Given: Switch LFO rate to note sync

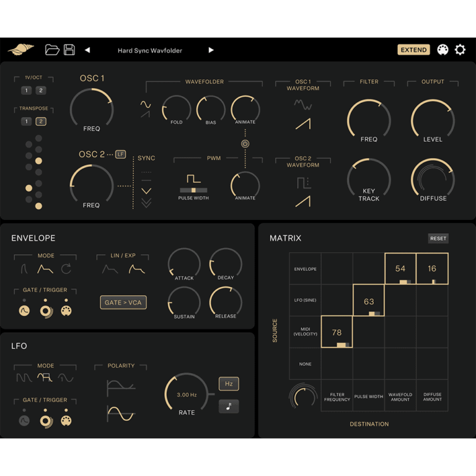Looking at the screenshot, I should [229, 407].
